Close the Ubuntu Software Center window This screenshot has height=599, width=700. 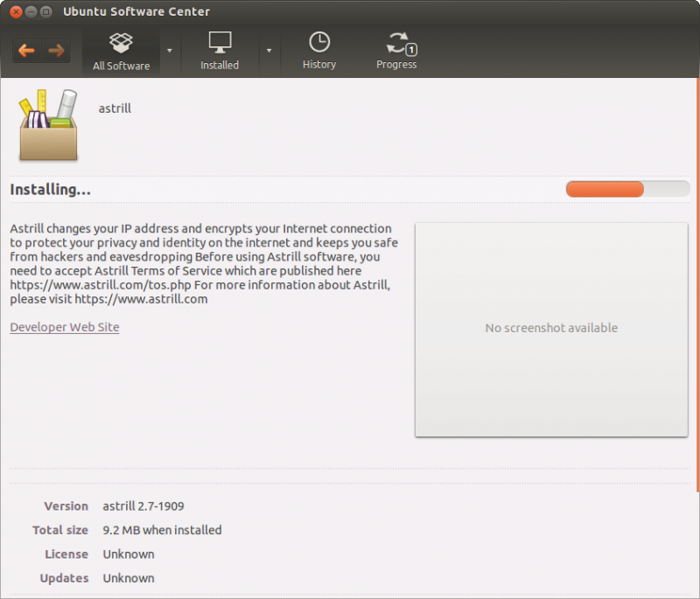coord(16,11)
